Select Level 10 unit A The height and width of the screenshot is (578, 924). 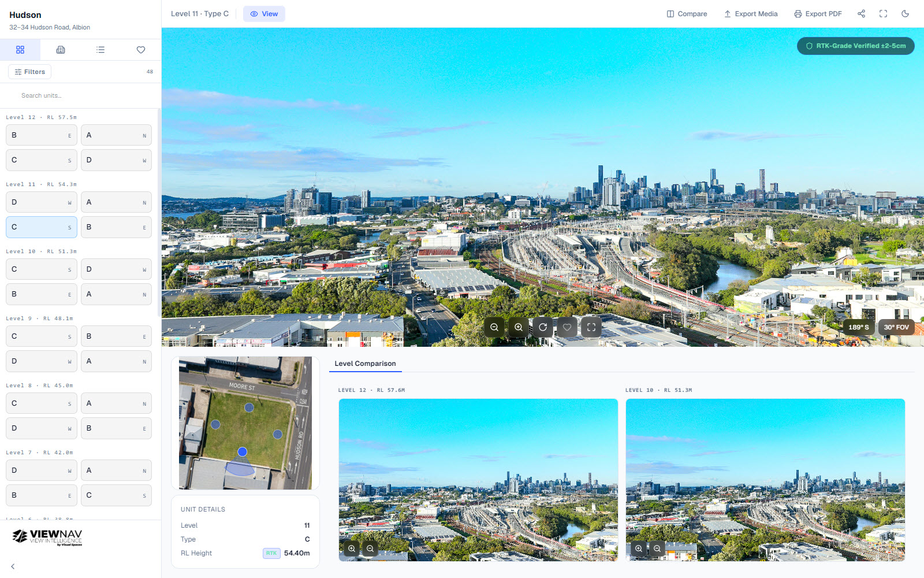pos(116,294)
